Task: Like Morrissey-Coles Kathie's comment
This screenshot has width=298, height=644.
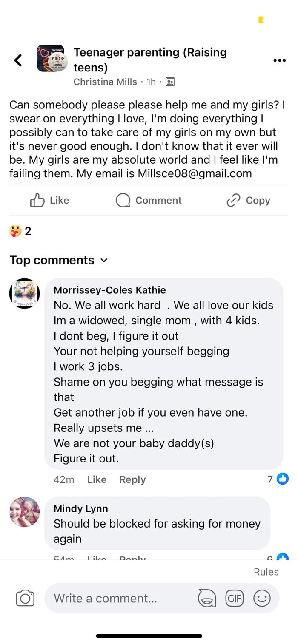Action: (97, 479)
